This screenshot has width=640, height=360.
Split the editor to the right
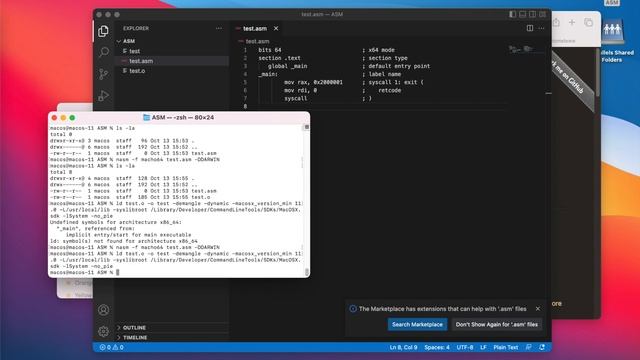point(530,28)
